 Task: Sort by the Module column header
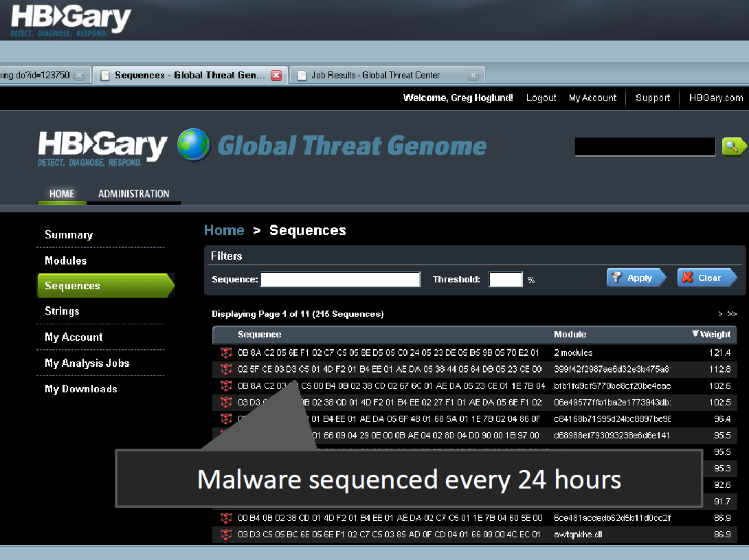pyautogui.click(x=570, y=335)
